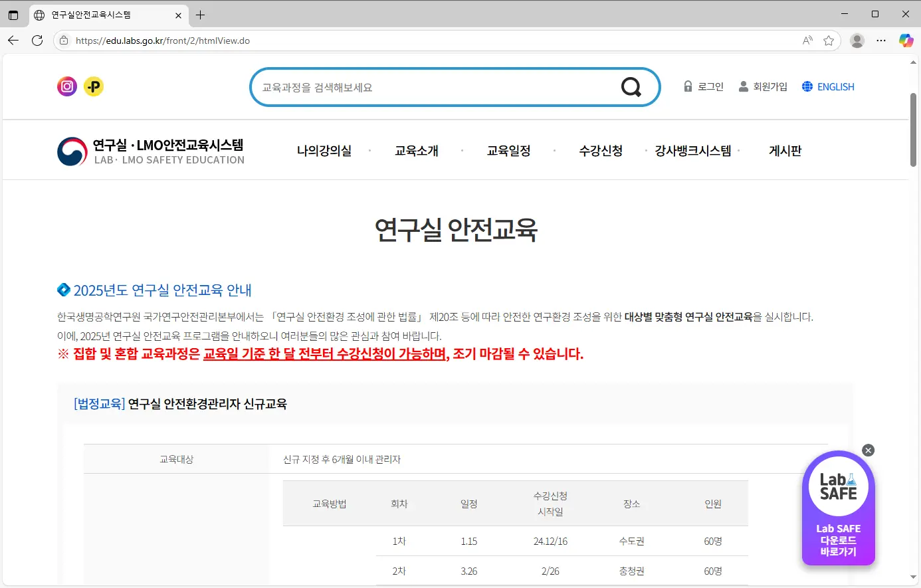
Task: Select the 게시판 menu item
Action: pyautogui.click(x=785, y=151)
